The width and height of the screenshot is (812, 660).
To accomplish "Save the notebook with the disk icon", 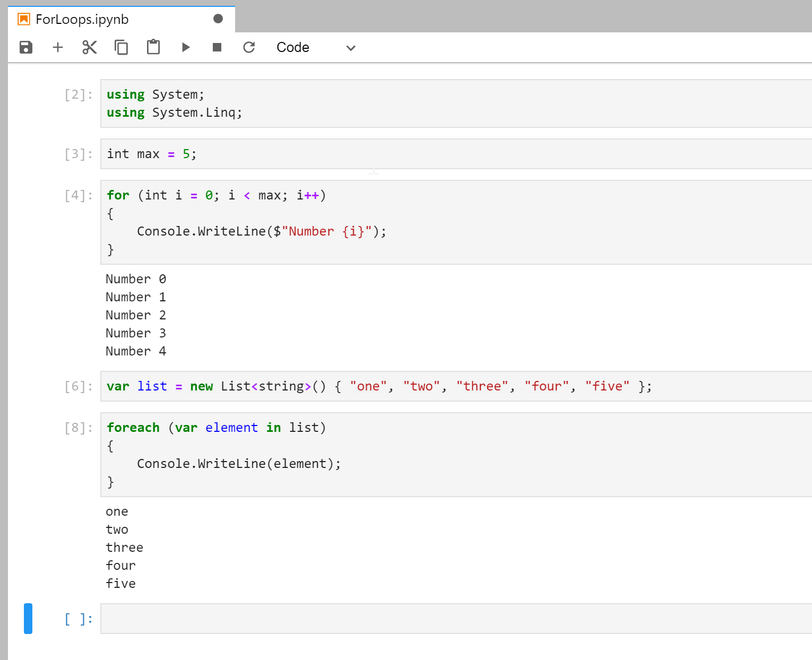I will 26,47.
